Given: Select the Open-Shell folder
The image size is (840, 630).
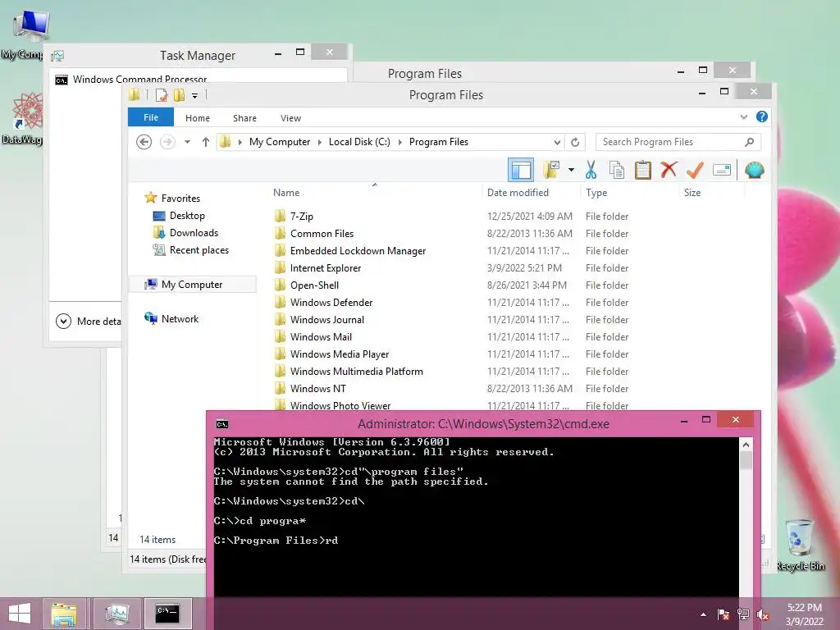Looking at the screenshot, I should pos(314,285).
